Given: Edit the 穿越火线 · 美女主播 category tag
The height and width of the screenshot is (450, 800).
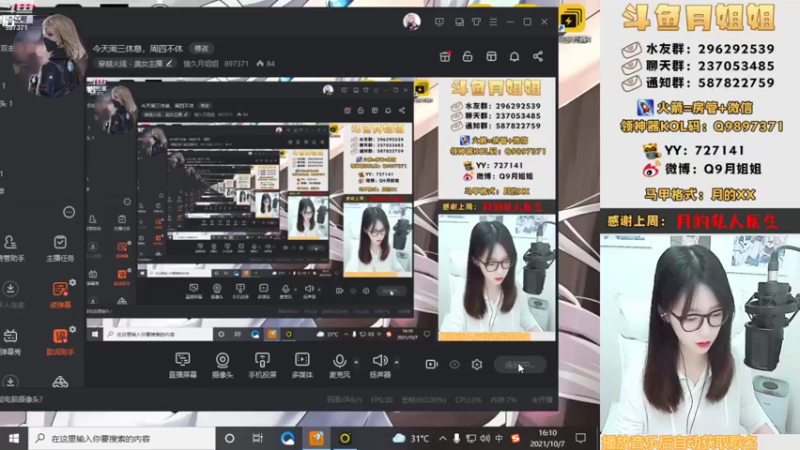Looking at the screenshot, I should coord(135,64).
